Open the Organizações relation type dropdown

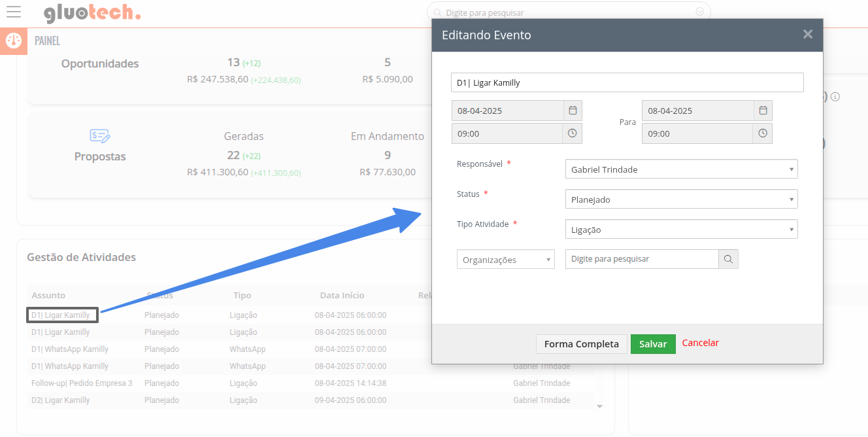[x=505, y=260]
